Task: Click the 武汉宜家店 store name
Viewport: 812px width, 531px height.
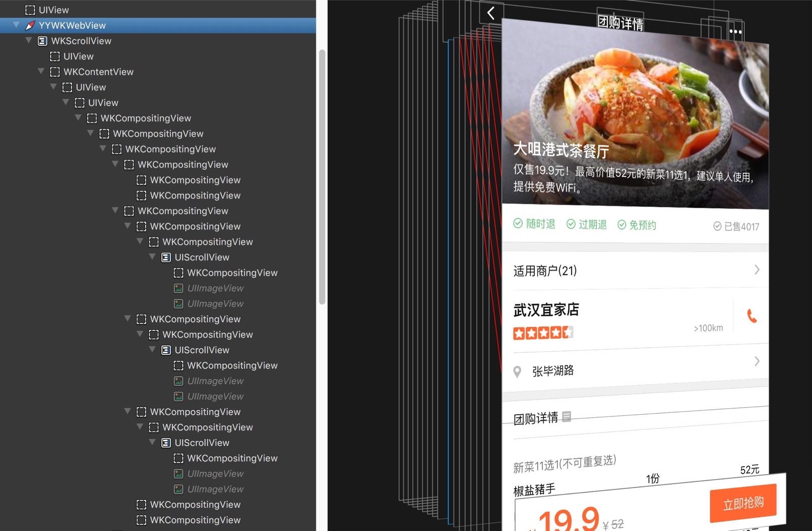Action: point(546,310)
